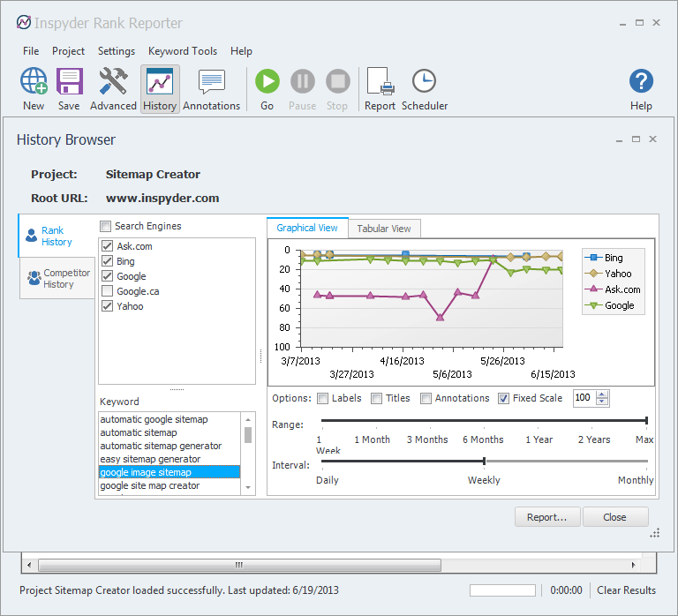Open the Report printer icon
This screenshot has width=678, height=616.
point(380,82)
